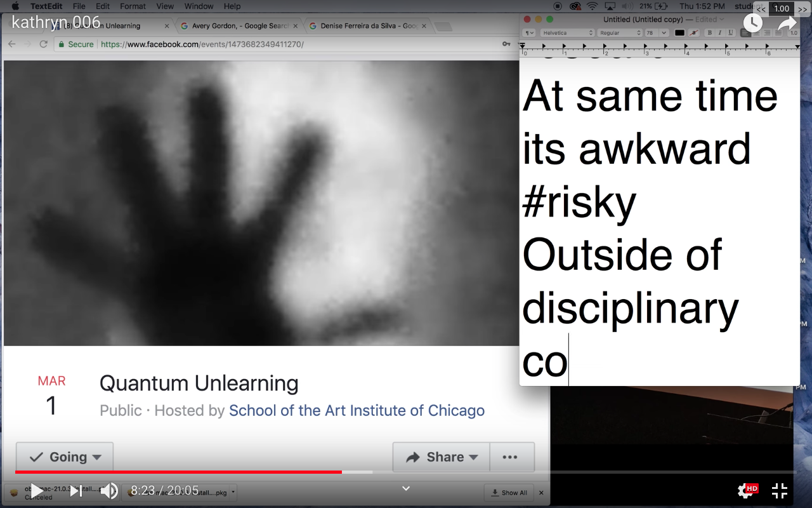Click Show All downloads button
The height and width of the screenshot is (508, 812).
point(509,493)
